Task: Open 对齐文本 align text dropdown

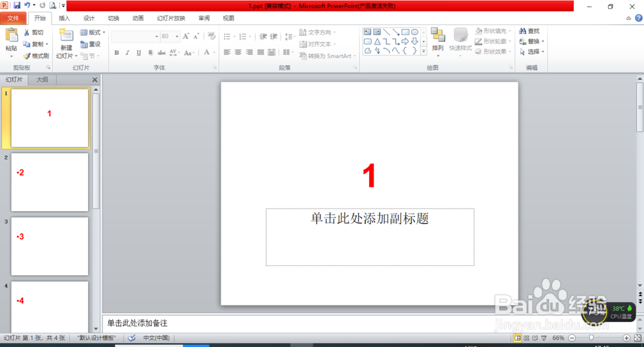Action: (318, 44)
